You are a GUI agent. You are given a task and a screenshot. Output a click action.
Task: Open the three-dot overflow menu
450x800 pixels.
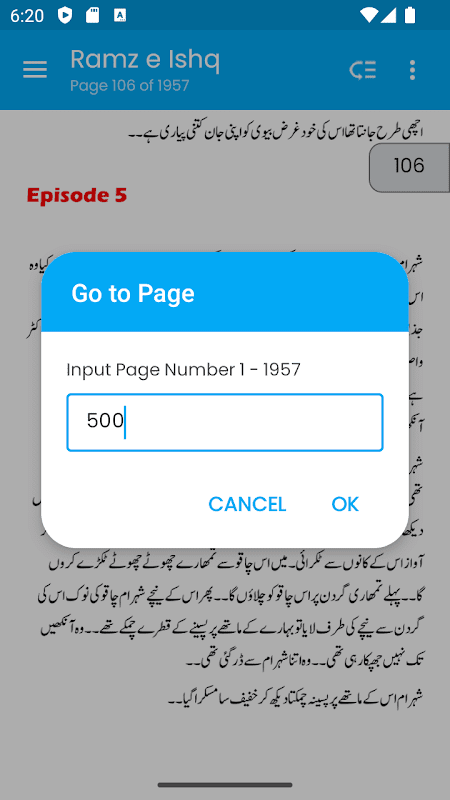[413, 70]
